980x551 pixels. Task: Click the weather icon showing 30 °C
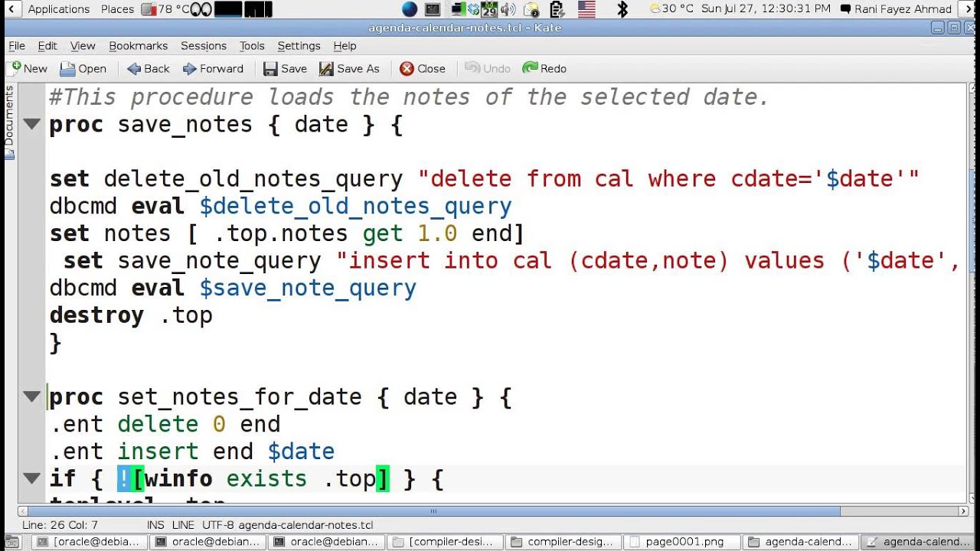tap(655, 9)
